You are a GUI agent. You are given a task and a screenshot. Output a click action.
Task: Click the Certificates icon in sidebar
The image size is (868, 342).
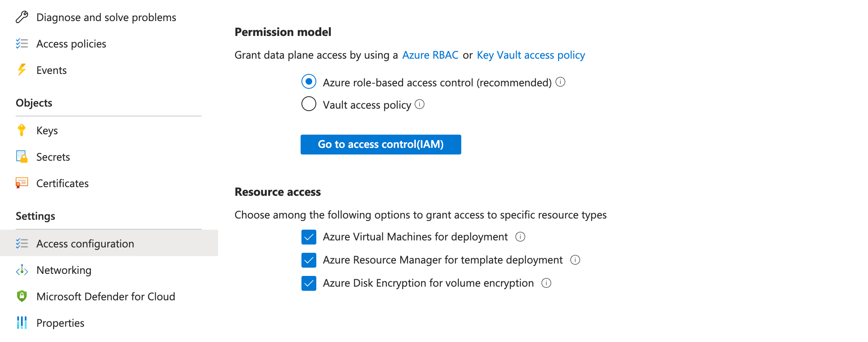click(21, 183)
